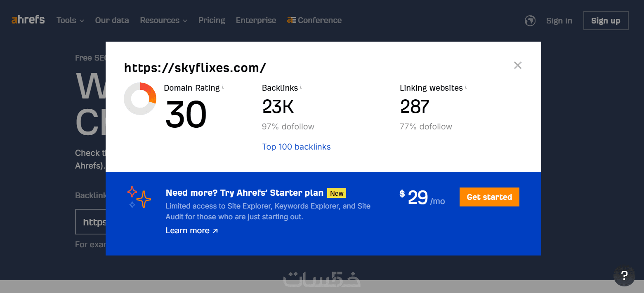Click the New badge on Starter plan
Screen dimensions: 644x293
337,193
